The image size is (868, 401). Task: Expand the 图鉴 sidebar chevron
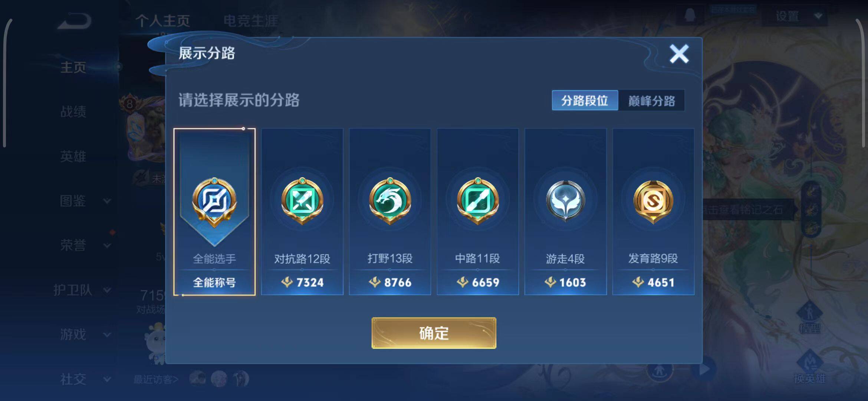107,201
